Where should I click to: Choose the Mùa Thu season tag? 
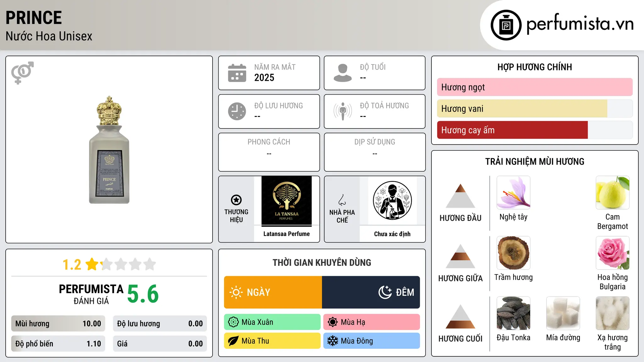pyautogui.click(x=272, y=341)
